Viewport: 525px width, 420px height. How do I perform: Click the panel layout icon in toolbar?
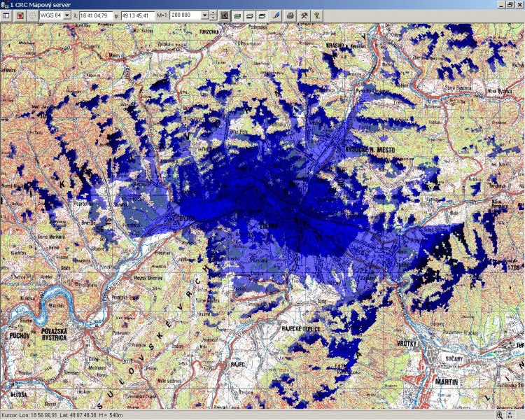pyautogui.click(x=6, y=15)
